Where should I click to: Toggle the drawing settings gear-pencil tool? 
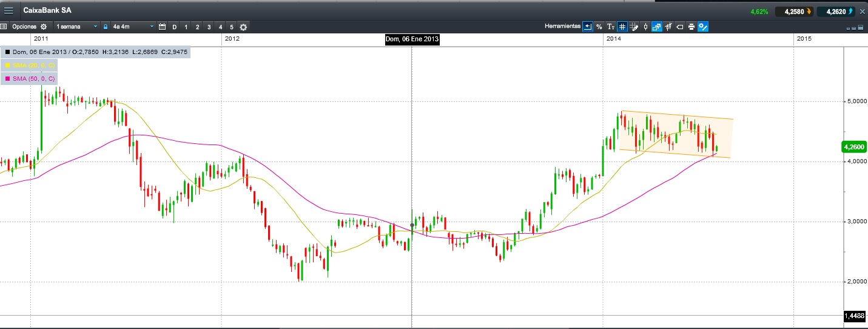(x=703, y=27)
